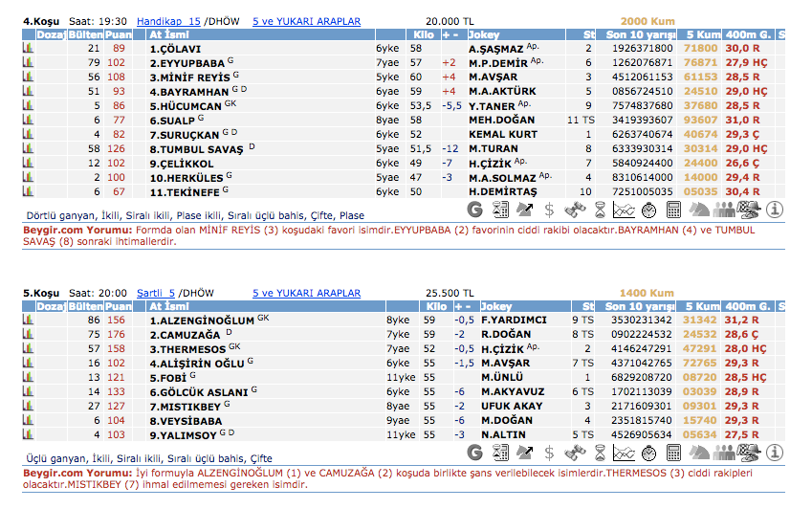812x509 pixels.
Task: Click the info icon in race 4 toolbar
Action: tap(775, 210)
